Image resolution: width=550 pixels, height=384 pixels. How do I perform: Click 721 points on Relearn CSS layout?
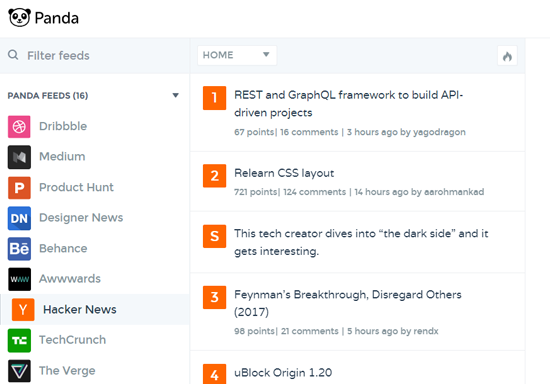click(256, 192)
